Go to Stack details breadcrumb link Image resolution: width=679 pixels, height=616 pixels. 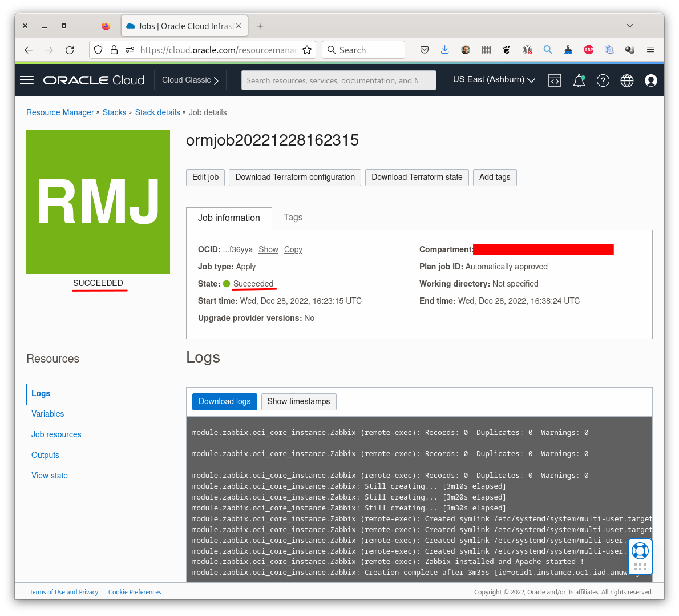point(157,112)
